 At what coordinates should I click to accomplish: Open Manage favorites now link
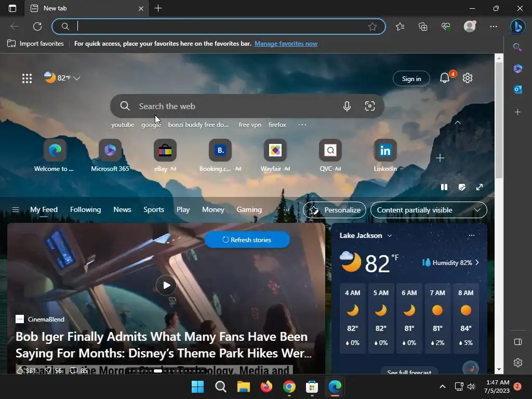coord(286,44)
